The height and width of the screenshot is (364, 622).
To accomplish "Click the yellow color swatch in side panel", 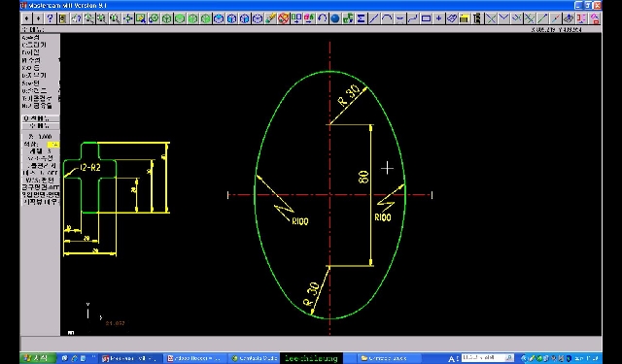I will pyautogui.click(x=53, y=145).
